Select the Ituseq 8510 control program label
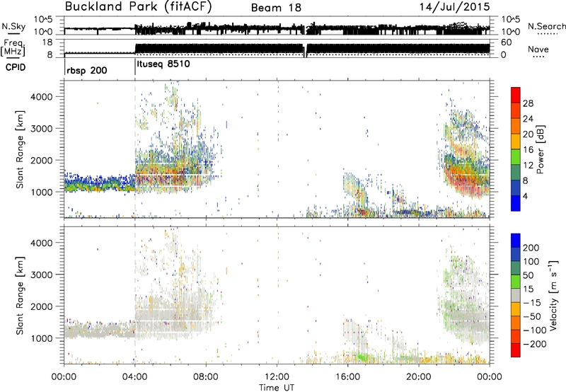 coord(163,64)
